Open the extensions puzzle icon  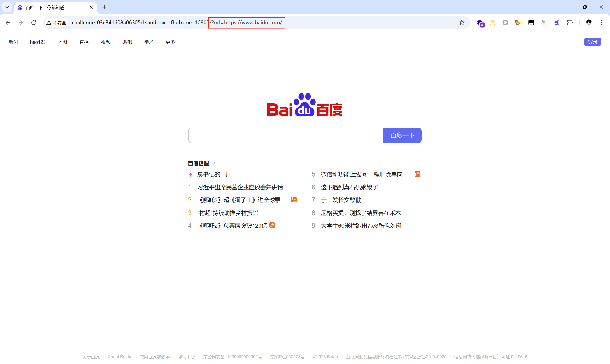[570, 23]
